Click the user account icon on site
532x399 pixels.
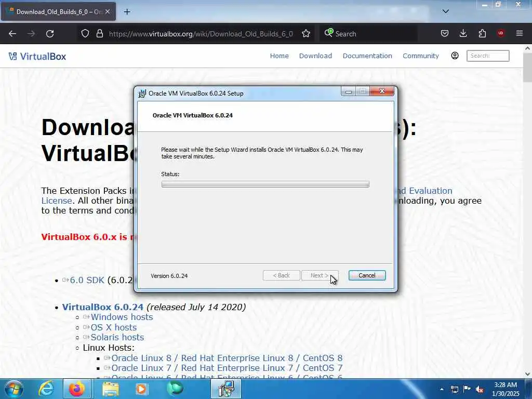tap(455, 56)
